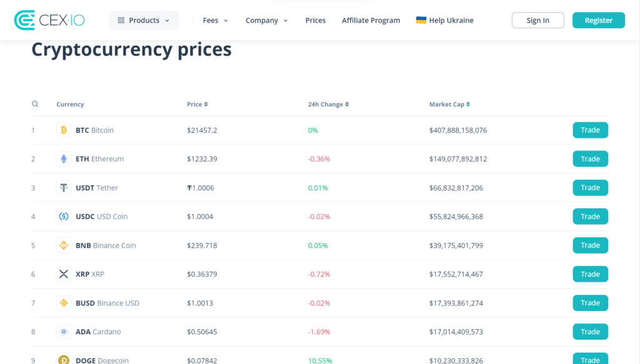Click the Tether coin icon
Screen dimensions: 640x364
pos(63,187)
